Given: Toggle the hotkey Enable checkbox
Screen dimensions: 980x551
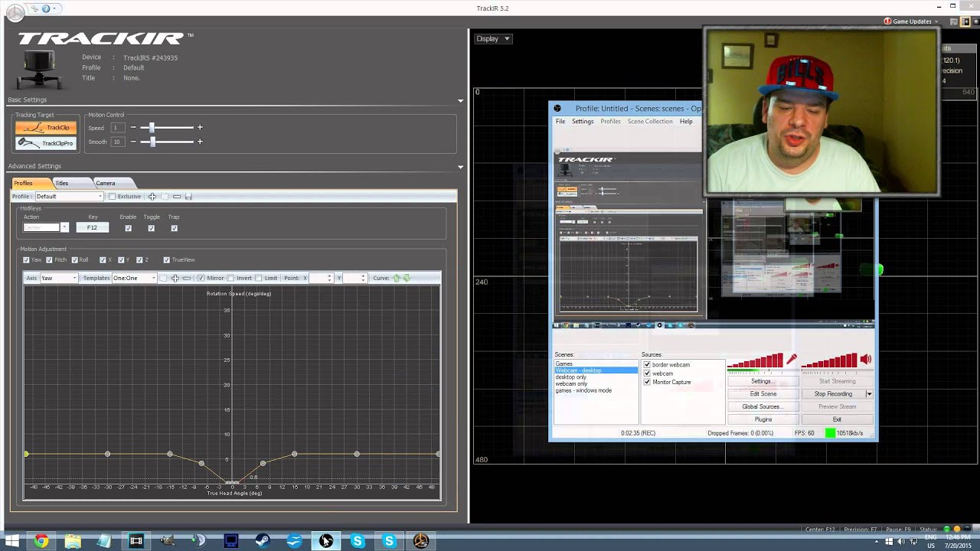Looking at the screenshot, I should [x=128, y=228].
